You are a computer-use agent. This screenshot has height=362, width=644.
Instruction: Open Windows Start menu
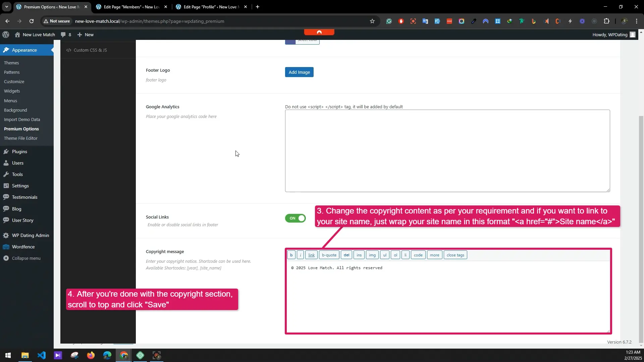click(x=8, y=355)
